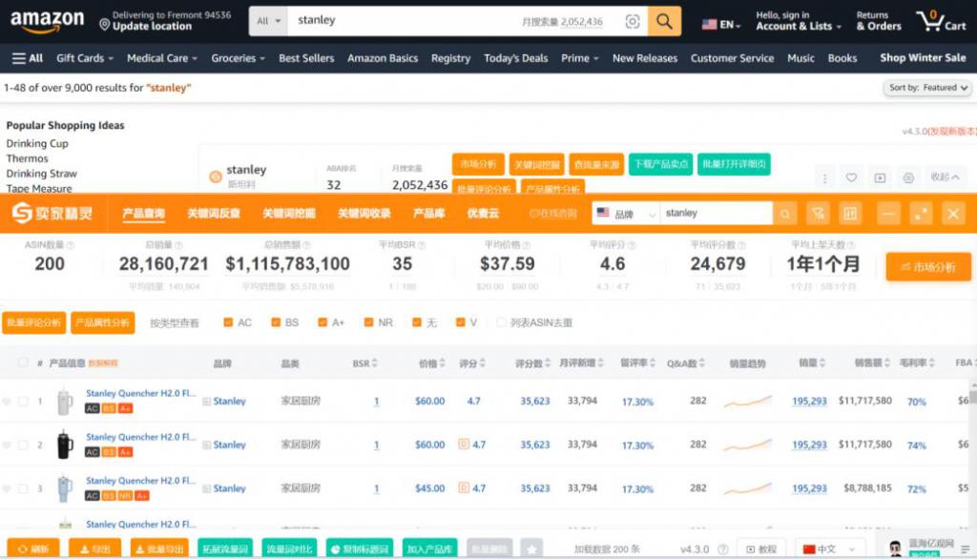Click the help icon next to ASIN数量
977x560 pixels.
[70, 245]
